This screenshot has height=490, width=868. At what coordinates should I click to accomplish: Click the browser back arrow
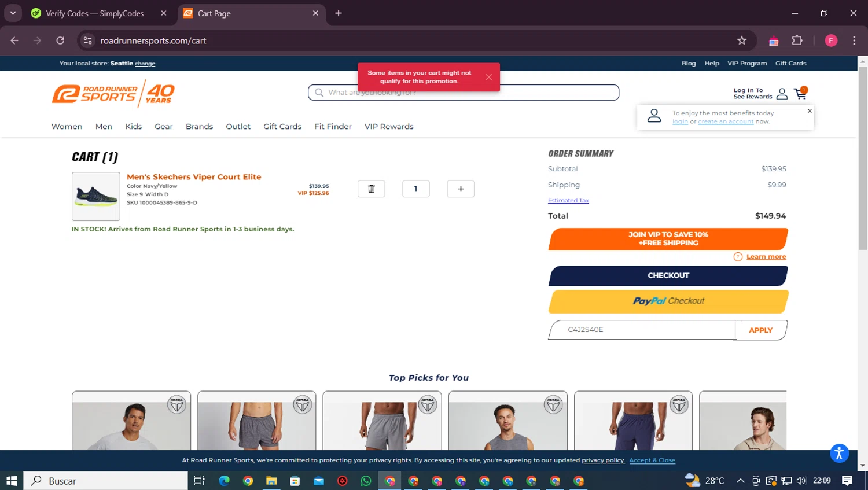[x=14, y=40]
